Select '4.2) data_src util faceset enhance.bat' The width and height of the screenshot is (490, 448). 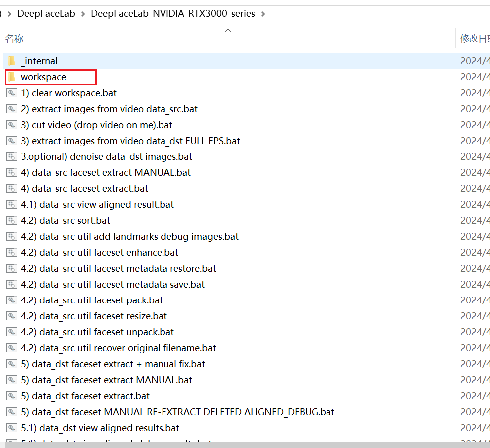point(100,252)
